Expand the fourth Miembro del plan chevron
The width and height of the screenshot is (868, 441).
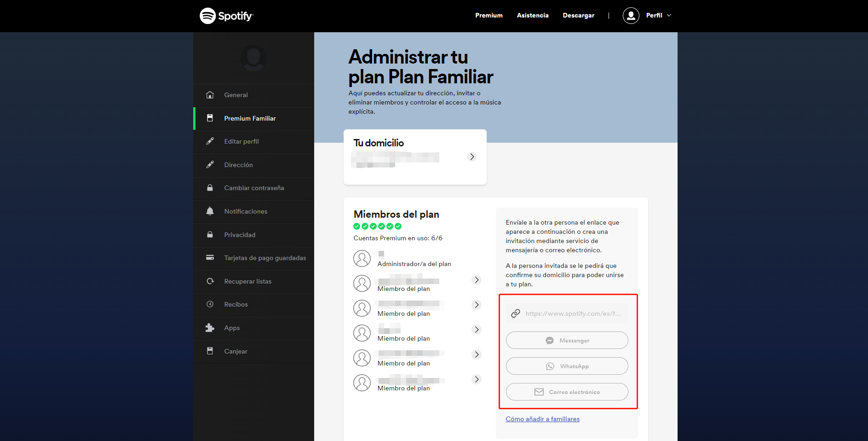pyautogui.click(x=477, y=354)
